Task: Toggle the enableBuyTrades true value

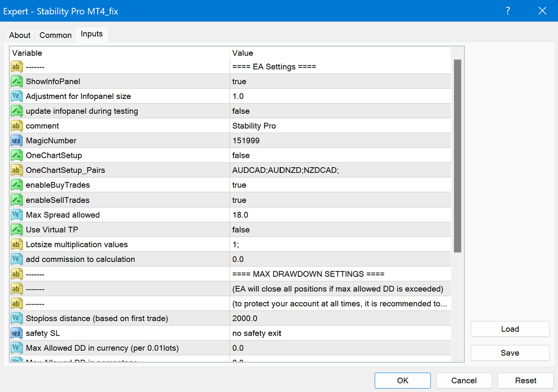Action: (x=340, y=185)
